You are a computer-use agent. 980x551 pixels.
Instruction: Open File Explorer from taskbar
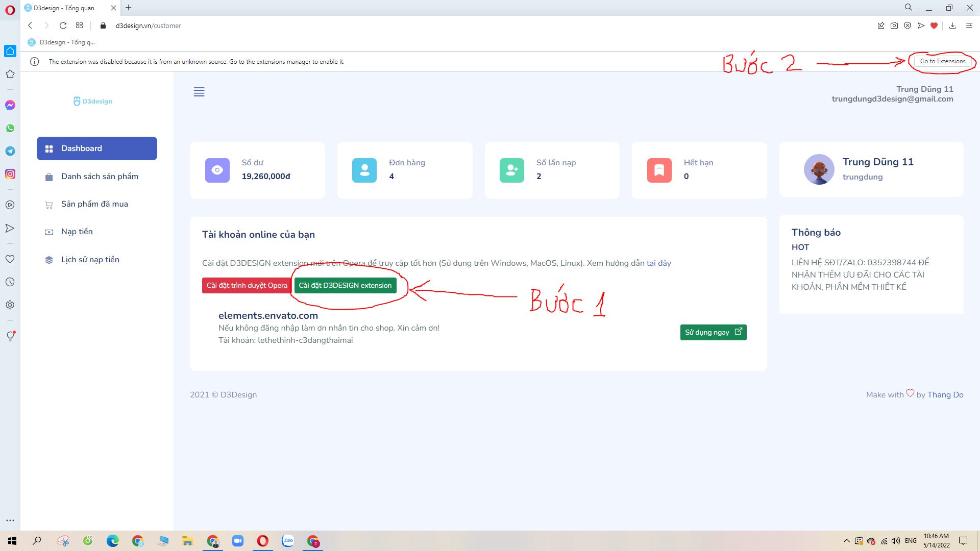point(187,541)
